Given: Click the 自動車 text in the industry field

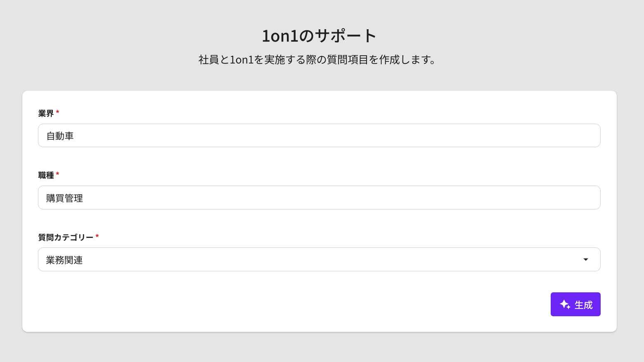Looking at the screenshot, I should (x=60, y=136).
